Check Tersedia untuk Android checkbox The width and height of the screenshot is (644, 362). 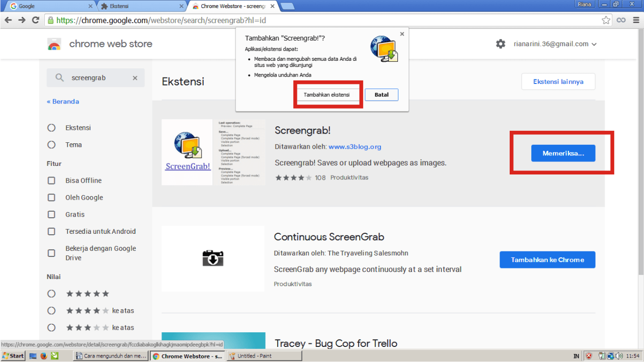point(51,231)
